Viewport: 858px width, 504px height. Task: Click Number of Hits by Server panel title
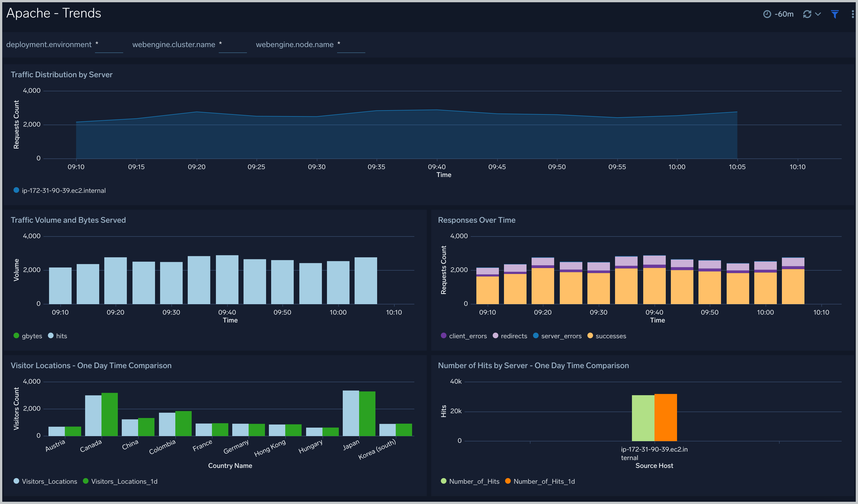coord(533,365)
